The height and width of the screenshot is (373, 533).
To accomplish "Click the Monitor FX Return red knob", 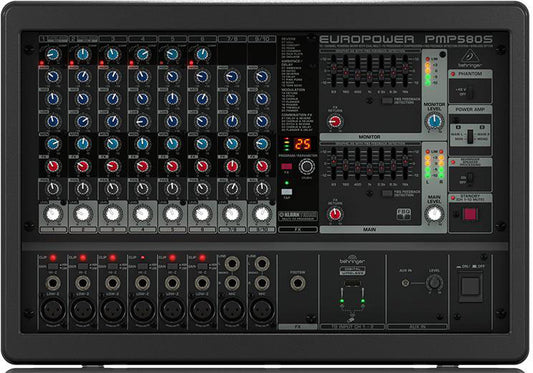I will coord(335,121).
